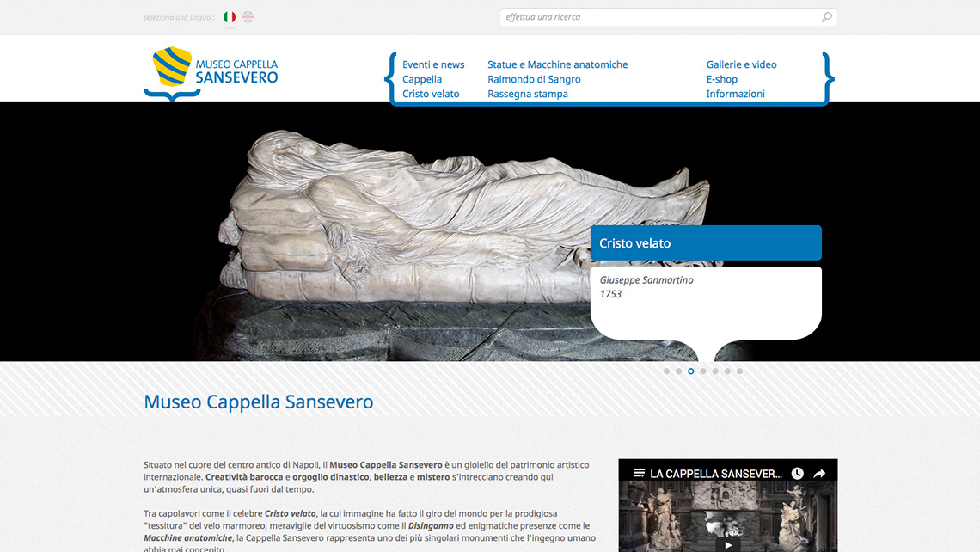Open Statue e Macchine anatomiche menu
This screenshot has height=552, width=980.
click(557, 64)
